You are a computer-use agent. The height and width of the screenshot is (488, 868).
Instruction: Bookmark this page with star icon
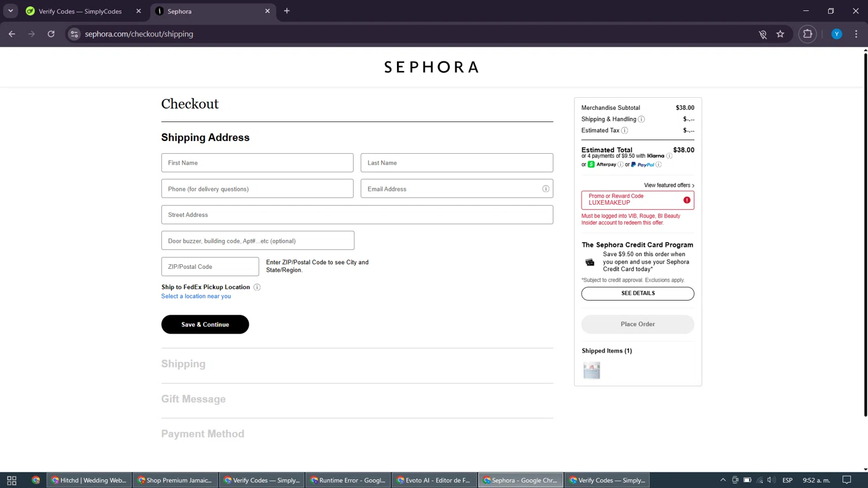pyautogui.click(x=780, y=34)
